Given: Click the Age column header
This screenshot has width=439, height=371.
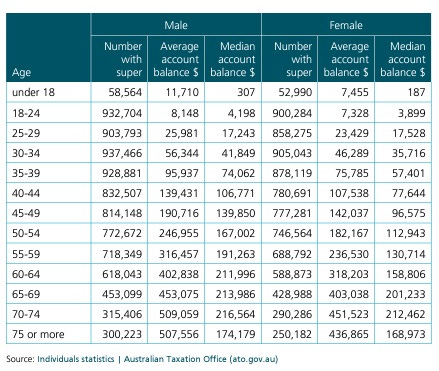Looking at the screenshot, I should pos(22,72).
